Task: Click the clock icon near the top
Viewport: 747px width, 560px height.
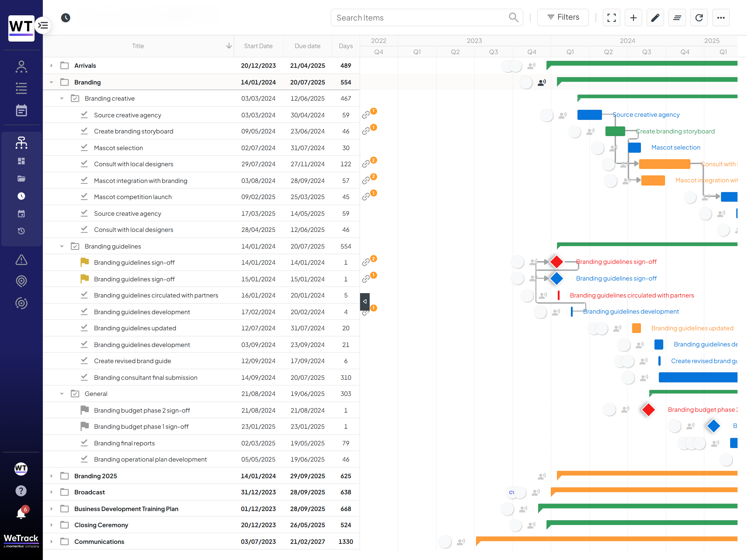Action: (66, 17)
